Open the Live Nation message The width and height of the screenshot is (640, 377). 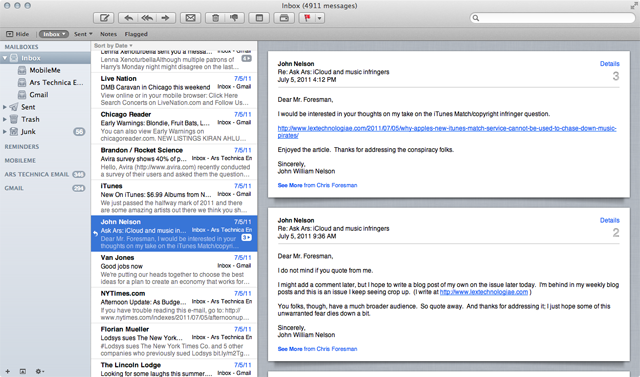(174, 91)
